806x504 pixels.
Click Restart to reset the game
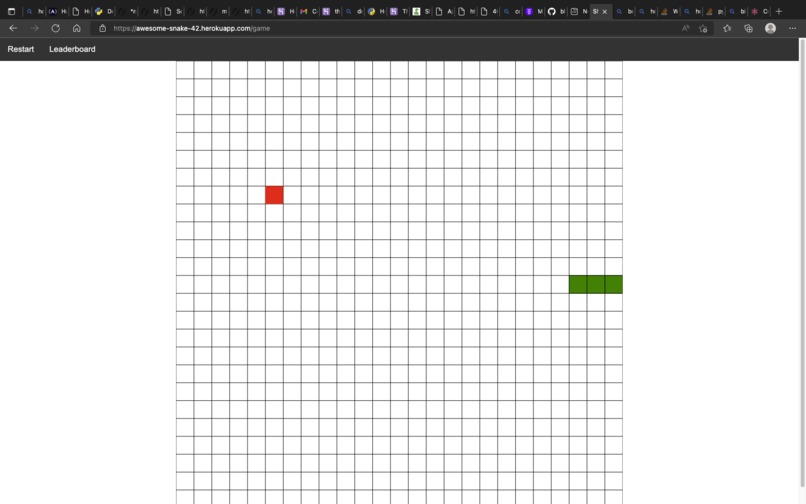(21, 49)
